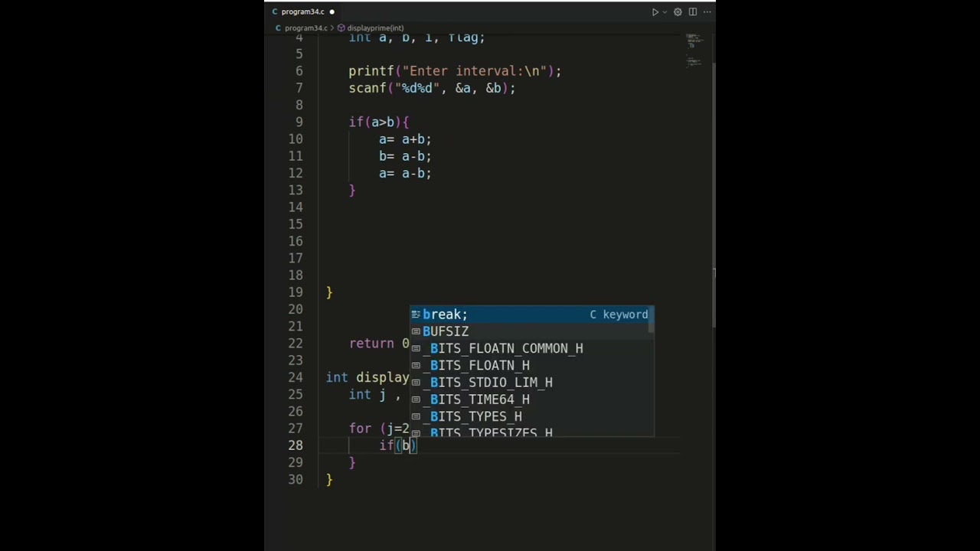Click the int j declaration line
Viewport: 980px width, 551px height.
tap(375, 395)
